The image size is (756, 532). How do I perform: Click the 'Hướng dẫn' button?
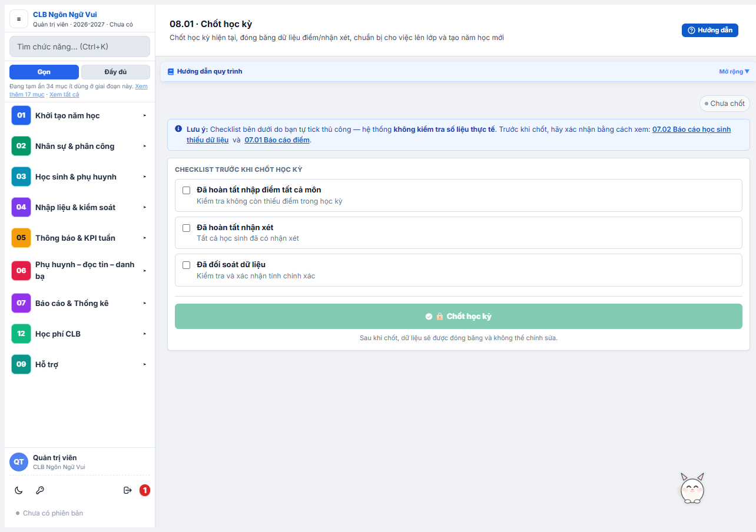point(710,30)
